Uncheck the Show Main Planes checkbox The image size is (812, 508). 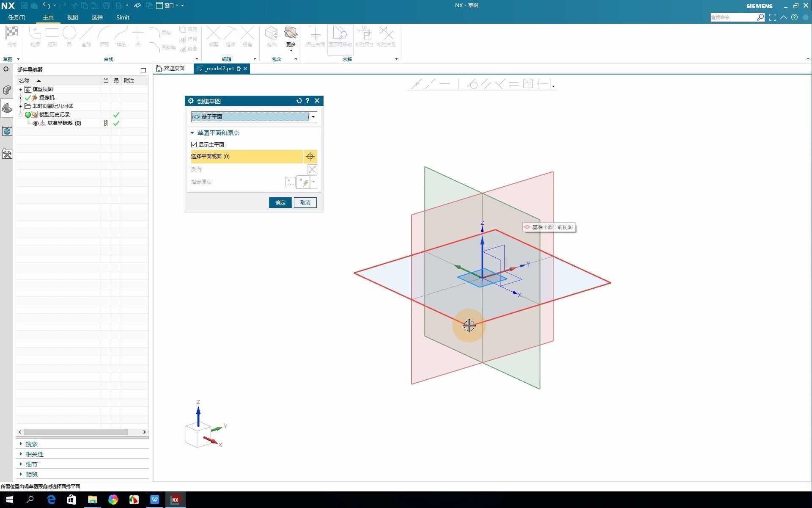[194, 144]
